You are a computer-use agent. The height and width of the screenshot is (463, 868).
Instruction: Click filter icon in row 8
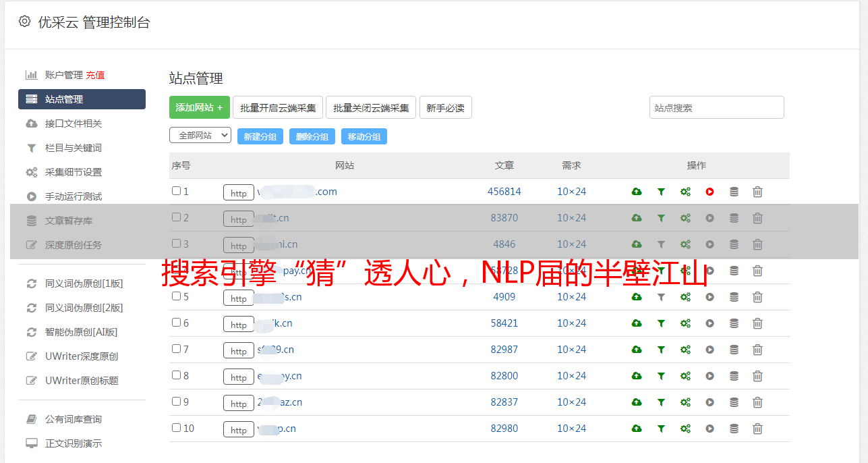coord(661,376)
